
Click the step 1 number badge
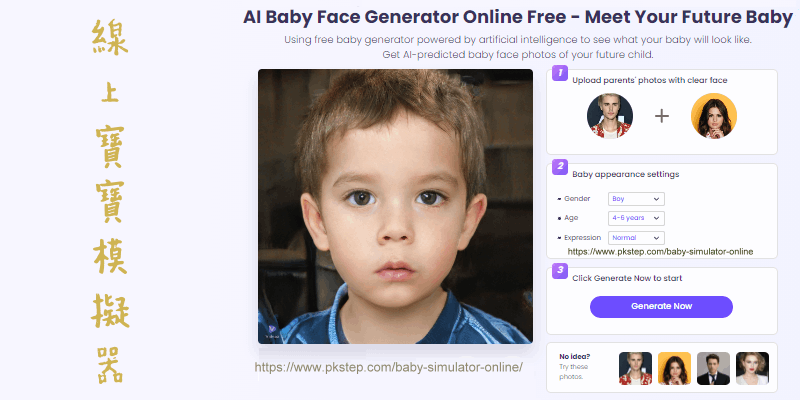(x=560, y=73)
